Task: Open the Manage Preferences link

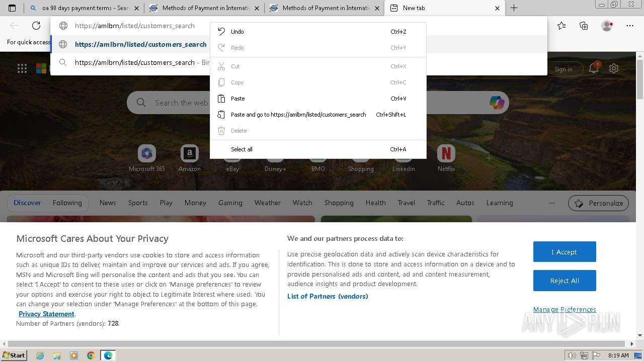Action: click(x=565, y=309)
